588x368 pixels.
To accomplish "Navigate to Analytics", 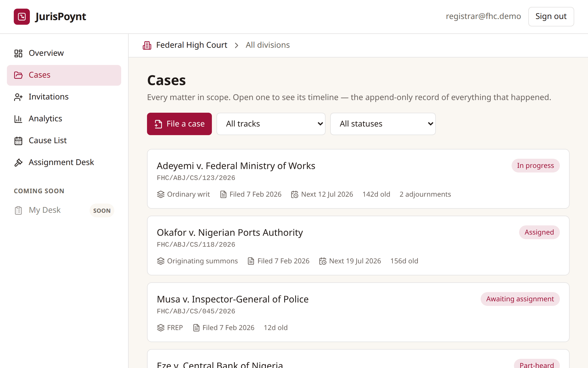I will [64, 119].
